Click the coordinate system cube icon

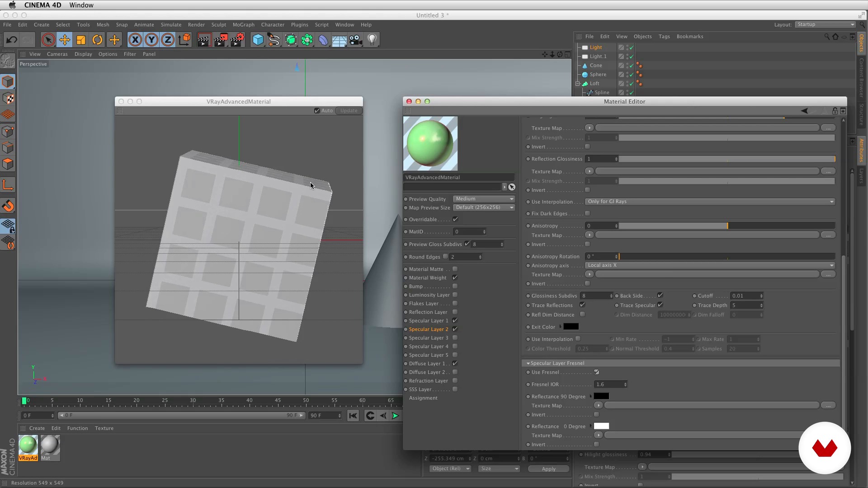(184, 40)
